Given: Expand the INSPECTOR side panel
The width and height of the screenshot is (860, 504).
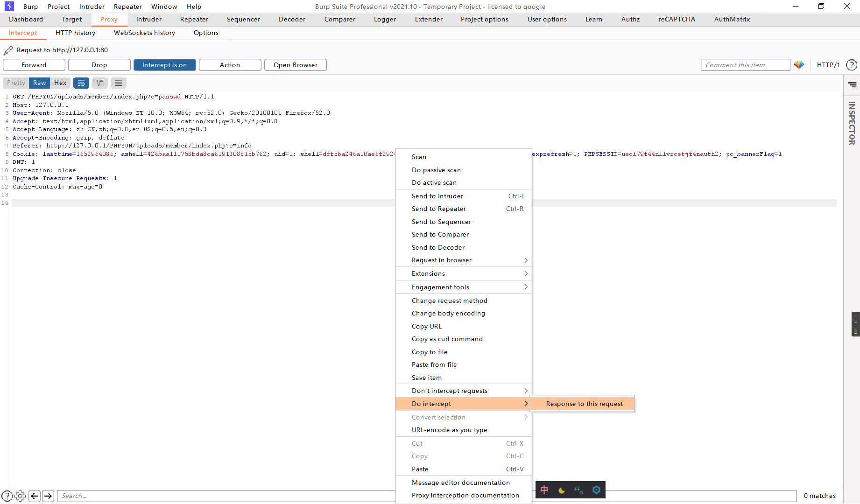Looking at the screenshot, I should 852,123.
